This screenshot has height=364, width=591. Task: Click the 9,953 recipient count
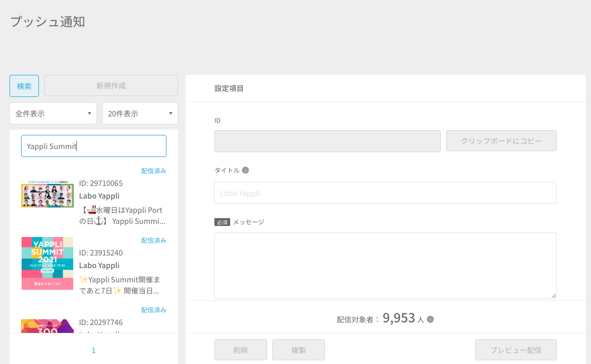tap(399, 318)
